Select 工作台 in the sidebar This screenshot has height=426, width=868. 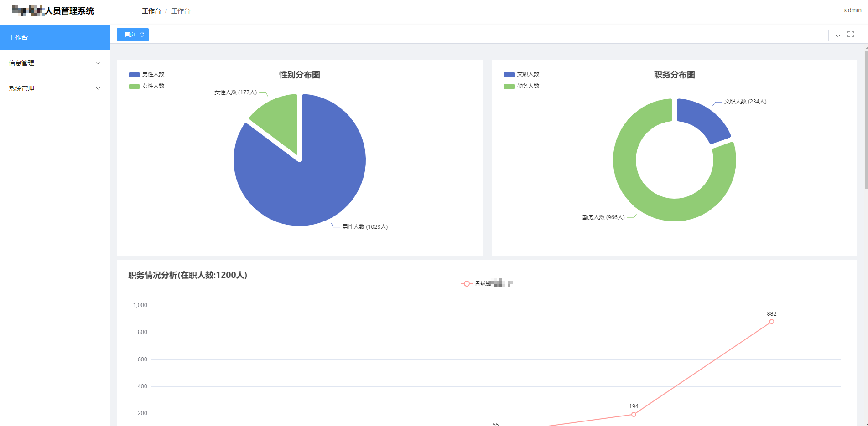[x=55, y=37]
